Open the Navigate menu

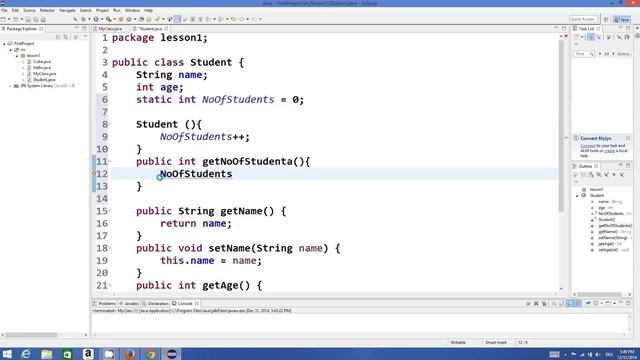[67, 10]
